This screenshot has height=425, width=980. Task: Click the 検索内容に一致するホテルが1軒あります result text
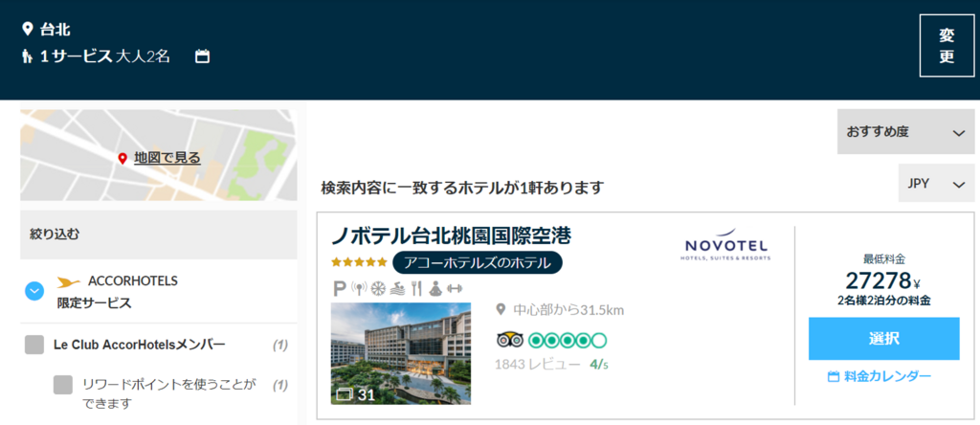462,188
